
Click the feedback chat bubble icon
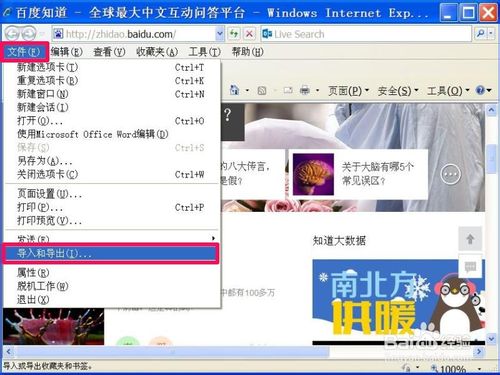(x=470, y=267)
